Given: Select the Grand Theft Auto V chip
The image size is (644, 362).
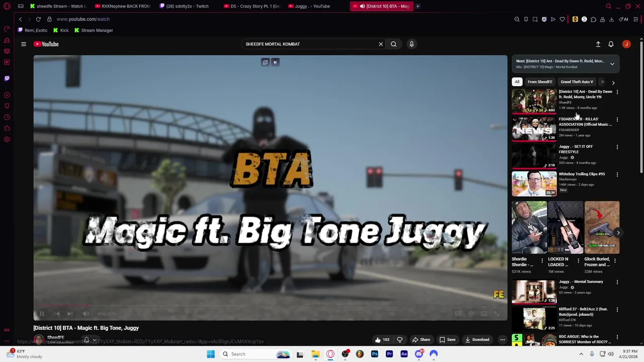Looking at the screenshot, I should point(577,82).
